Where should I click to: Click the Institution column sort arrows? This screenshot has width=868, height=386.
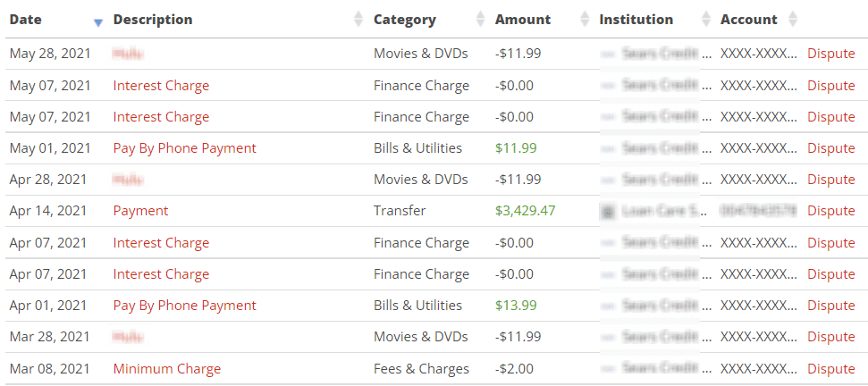click(705, 20)
